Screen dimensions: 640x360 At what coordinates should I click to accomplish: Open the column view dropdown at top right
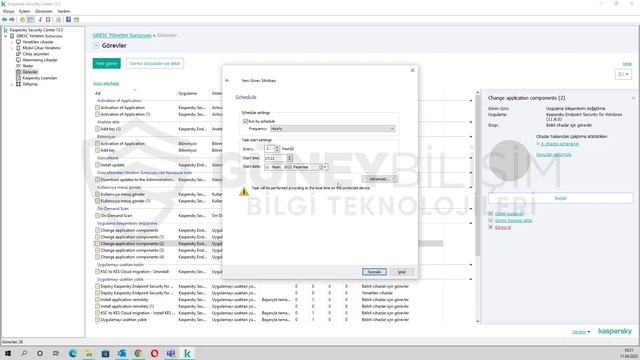tap(623, 74)
